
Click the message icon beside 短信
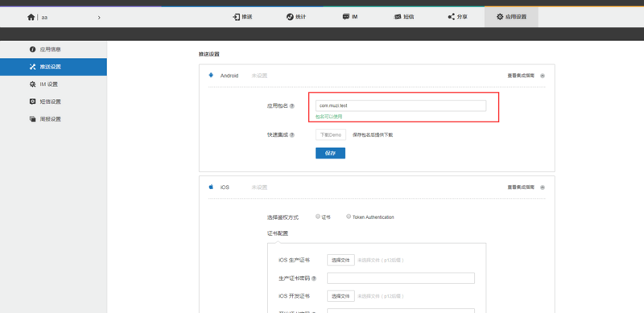click(x=398, y=17)
